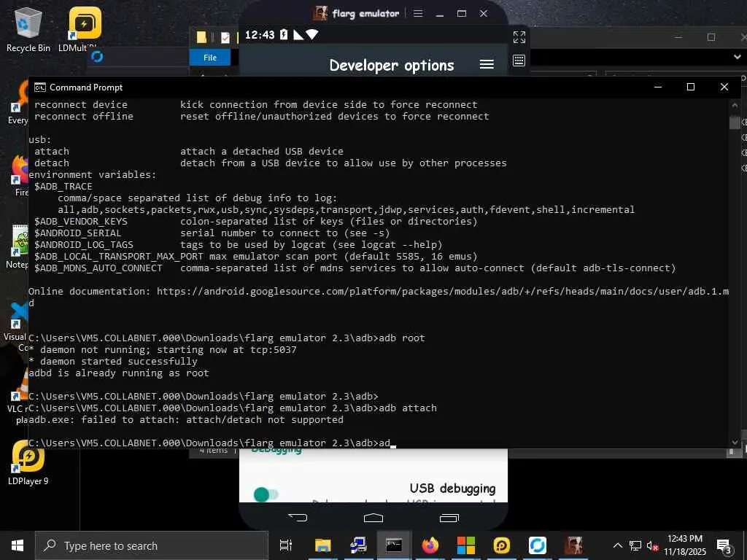Tap the Android back navigation button
747x560 pixels.
(x=298, y=518)
